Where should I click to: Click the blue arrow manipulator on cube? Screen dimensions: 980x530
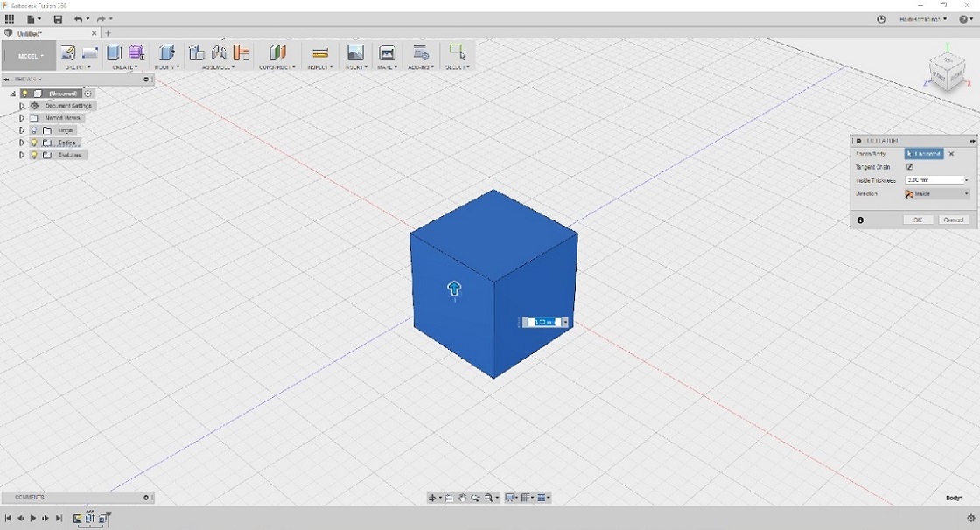pos(454,289)
